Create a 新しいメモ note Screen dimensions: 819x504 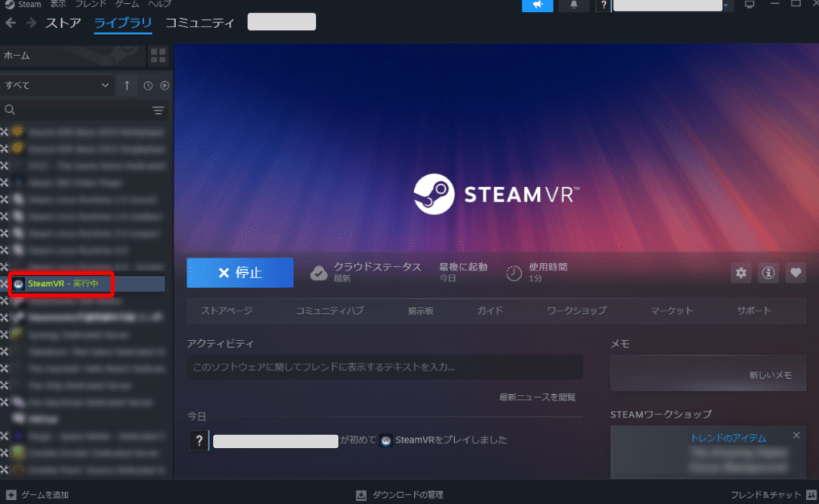click(x=708, y=373)
